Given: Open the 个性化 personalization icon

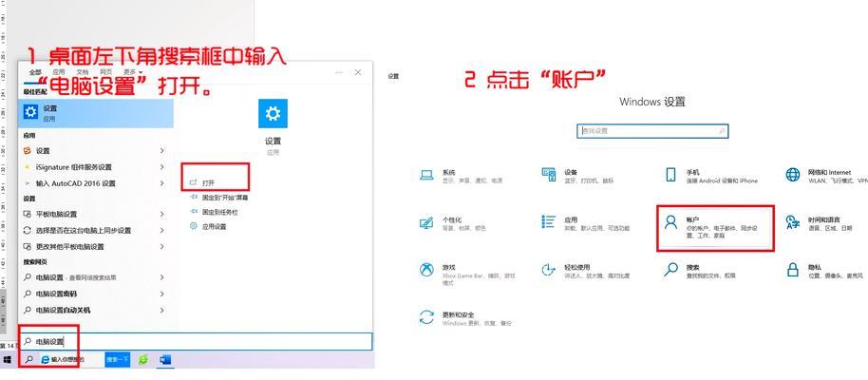Looking at the screenshot, I should tap(426, 222).
